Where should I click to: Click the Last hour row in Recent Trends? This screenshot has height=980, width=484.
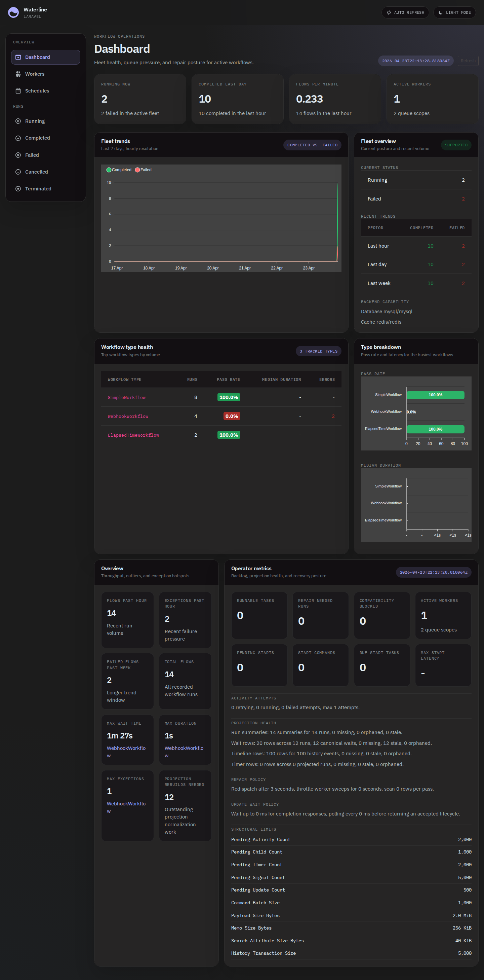(416, 246)
